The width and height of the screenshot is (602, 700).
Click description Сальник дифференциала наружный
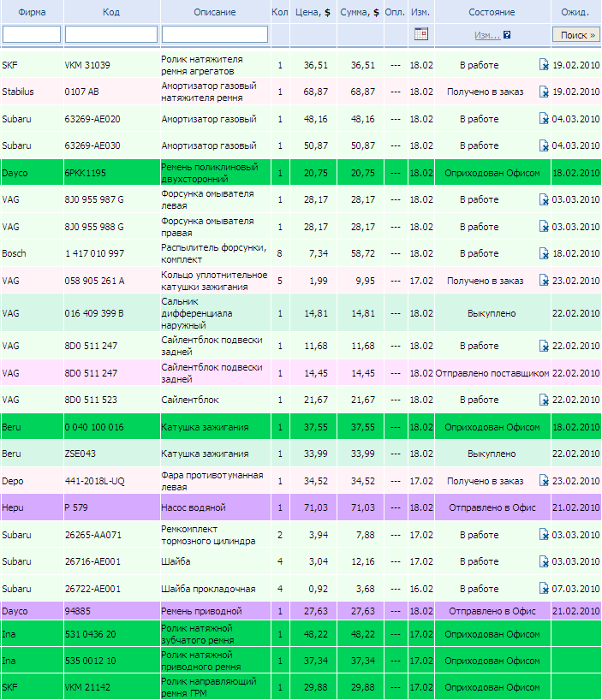click(197, 313)
